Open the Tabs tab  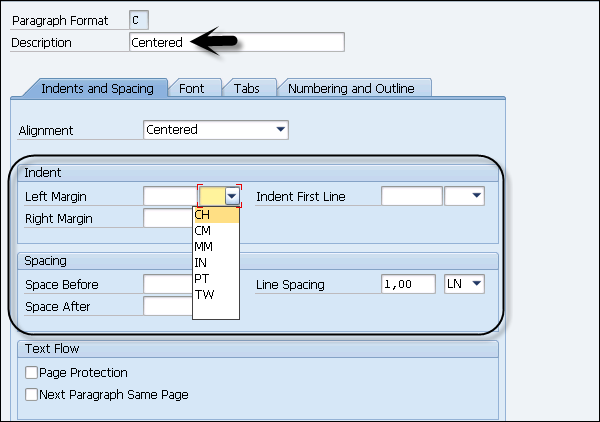[x=246, y=88]
